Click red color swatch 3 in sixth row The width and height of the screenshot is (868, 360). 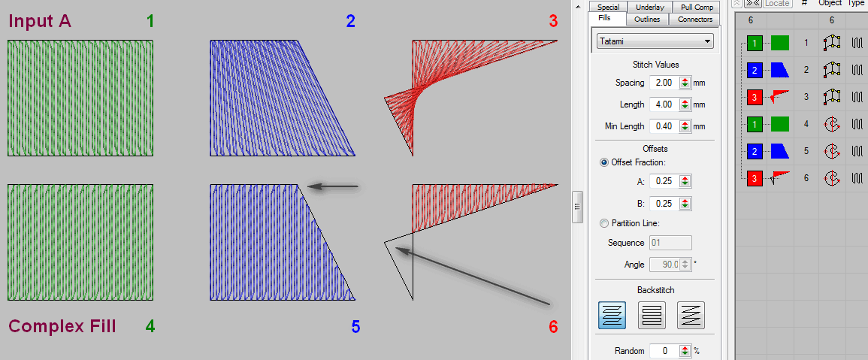pos(755,178)
